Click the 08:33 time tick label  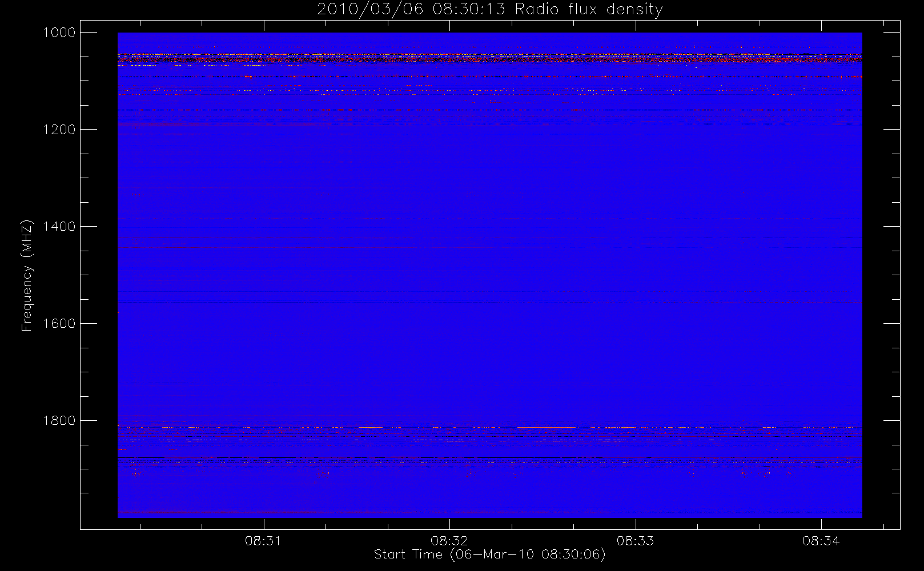tap(635, 541)
